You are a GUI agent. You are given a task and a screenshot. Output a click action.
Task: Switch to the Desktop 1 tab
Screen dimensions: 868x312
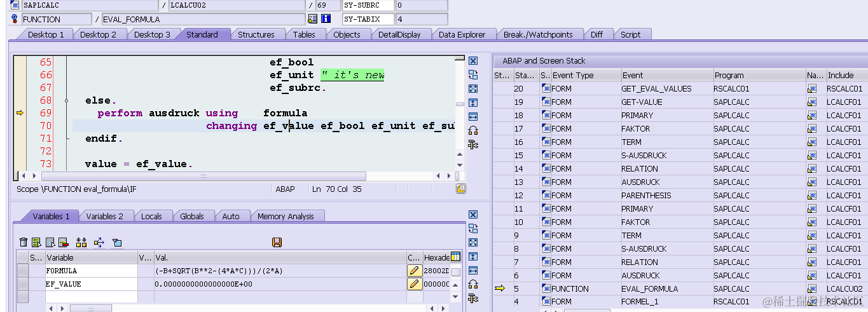pos(46,34)
